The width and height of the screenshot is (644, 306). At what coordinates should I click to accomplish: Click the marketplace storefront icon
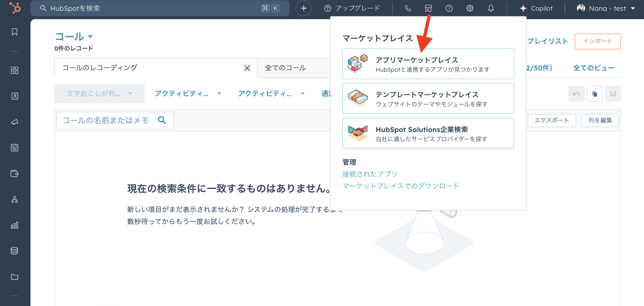428,8
